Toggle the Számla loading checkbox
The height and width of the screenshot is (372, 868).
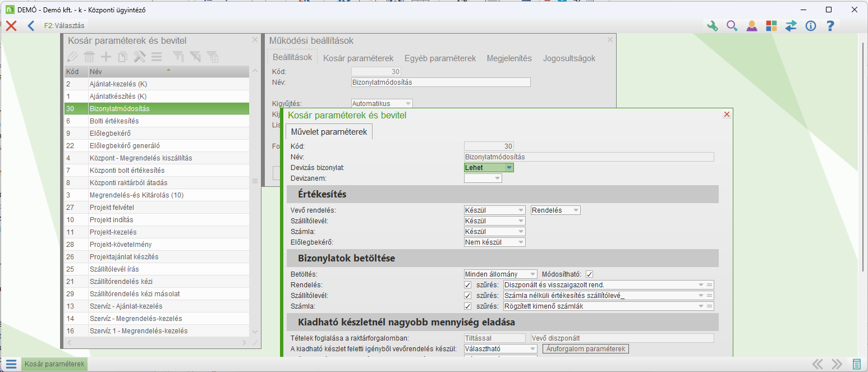click(x=468, y=306)
